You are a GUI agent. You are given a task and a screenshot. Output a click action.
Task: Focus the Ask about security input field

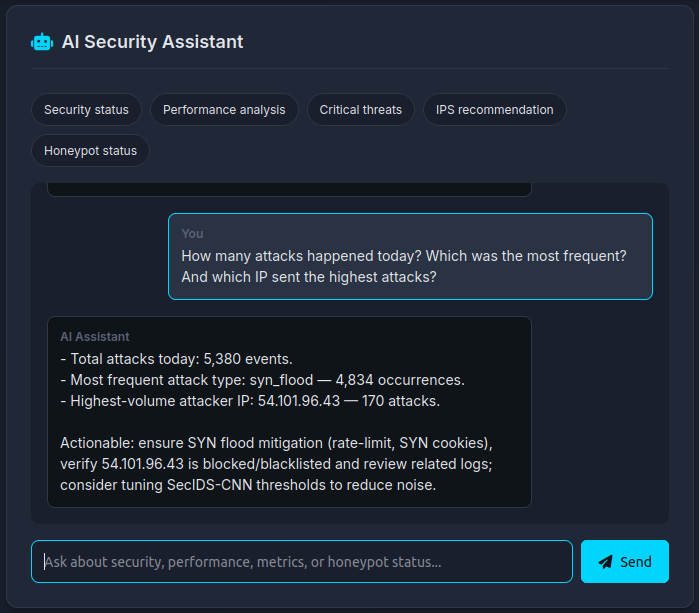(302, 562)
